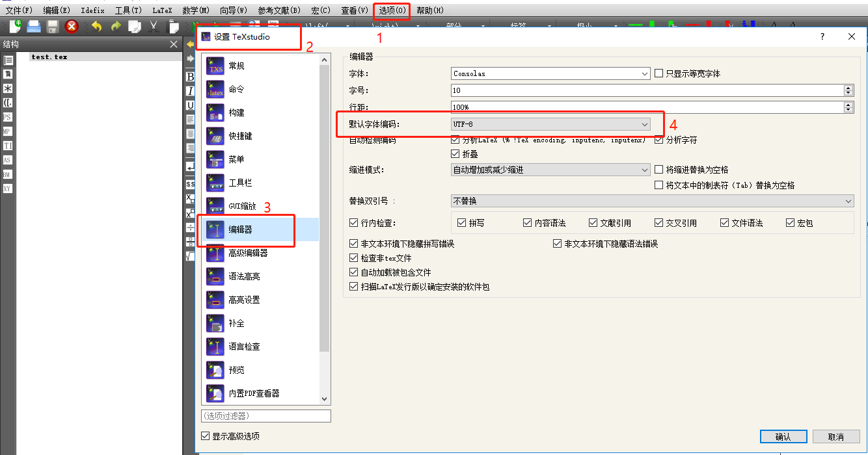Toggle 分析字符 checkbox

[658, 140]
